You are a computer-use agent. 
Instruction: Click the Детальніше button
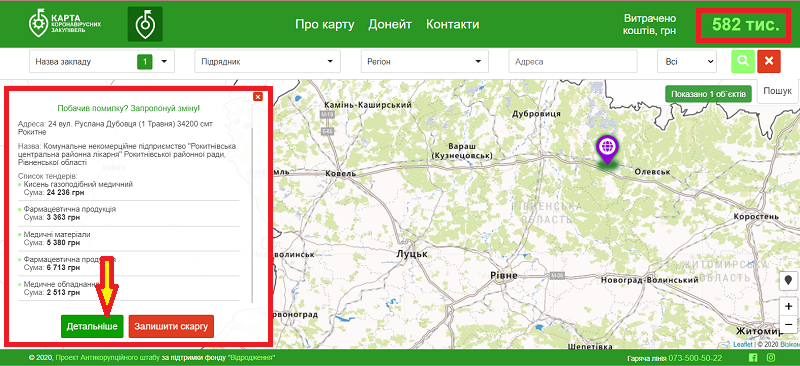92,326
